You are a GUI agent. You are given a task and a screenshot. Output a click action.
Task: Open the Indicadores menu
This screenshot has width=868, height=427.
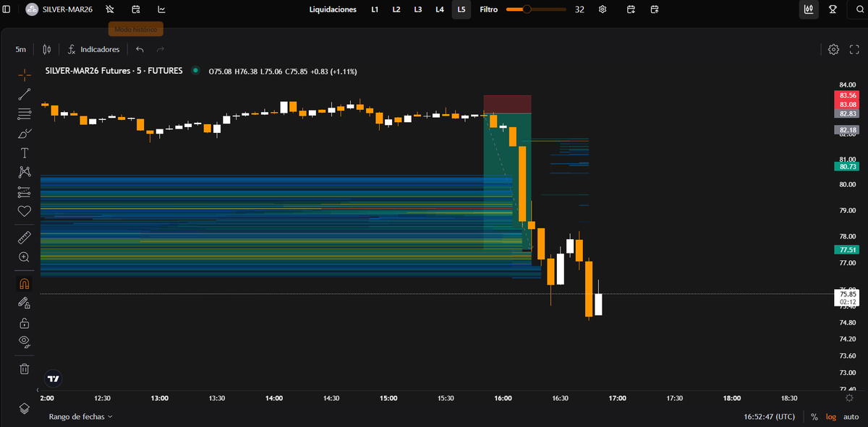[93, 49]
